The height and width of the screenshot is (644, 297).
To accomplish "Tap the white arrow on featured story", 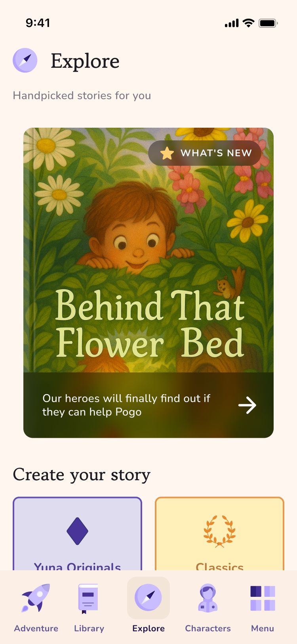I will 247,405.
